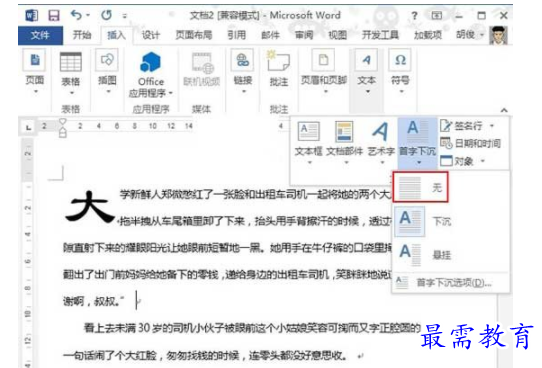The image size is (542, 368).
Task: Click the Word application icon
Action: tap(31, 16)
